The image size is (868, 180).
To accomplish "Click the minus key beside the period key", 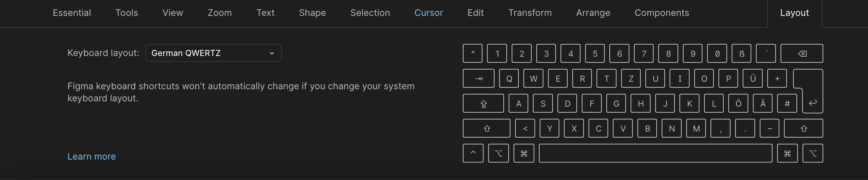I will (769, 128).
